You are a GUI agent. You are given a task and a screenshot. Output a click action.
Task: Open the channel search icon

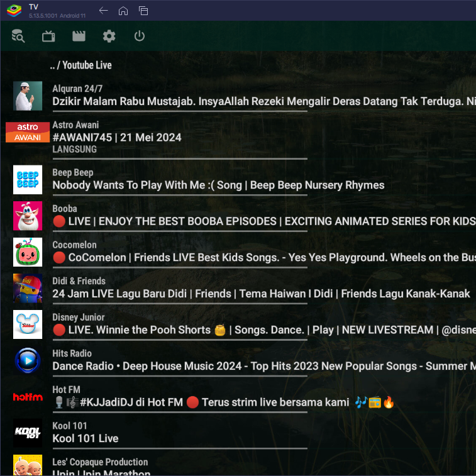click(x=18, y=36)
